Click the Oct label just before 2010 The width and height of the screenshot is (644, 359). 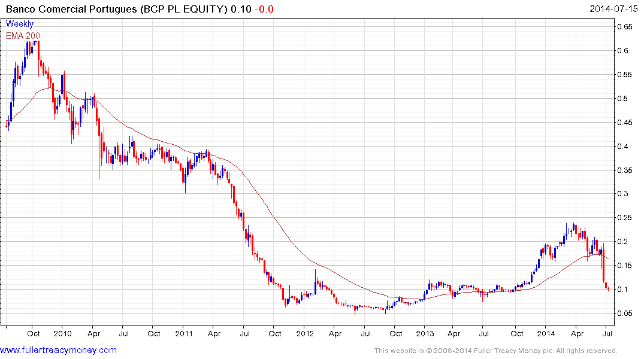(x=34, y=333)
